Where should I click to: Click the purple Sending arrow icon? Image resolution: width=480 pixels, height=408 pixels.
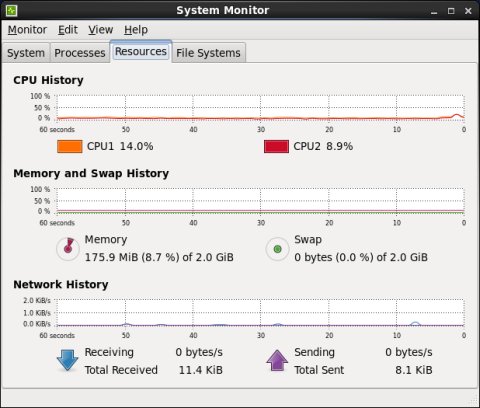tap(277, 360)
